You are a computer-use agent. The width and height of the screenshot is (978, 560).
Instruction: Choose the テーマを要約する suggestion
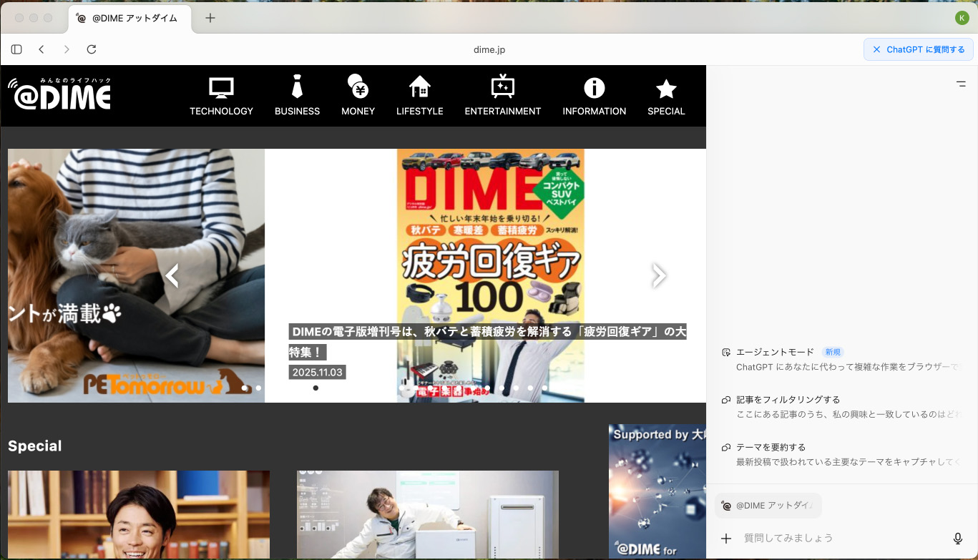point(771,447)
